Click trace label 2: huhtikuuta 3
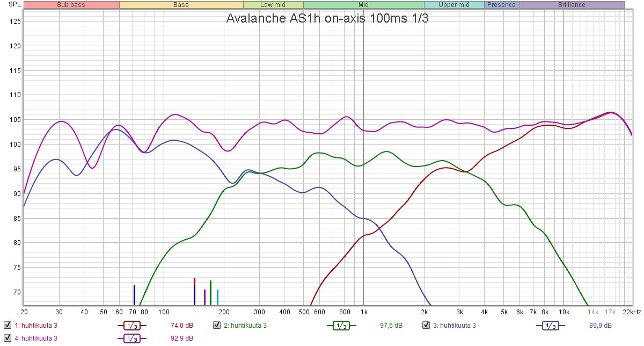This screenshot has width=644, height=346. tap(245, 325)
